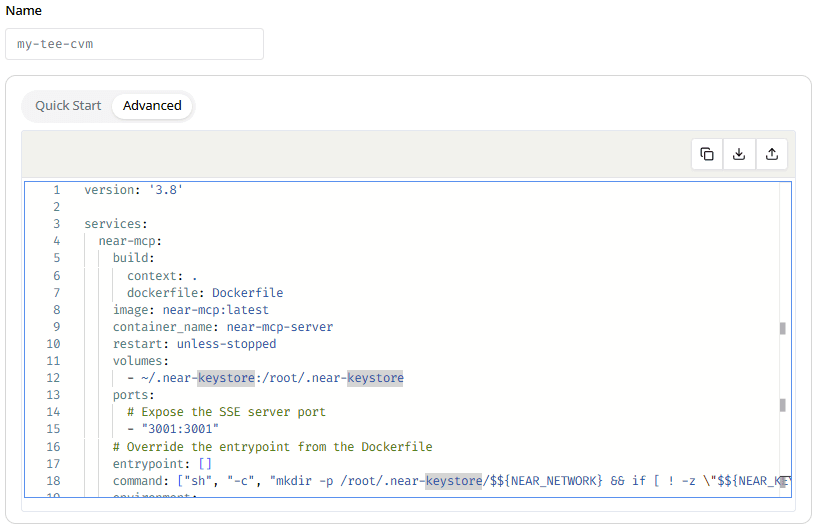Viewport: 816px width, 527px height.
Task: Select the Advanced tab
Action: (x=152, y=106)
